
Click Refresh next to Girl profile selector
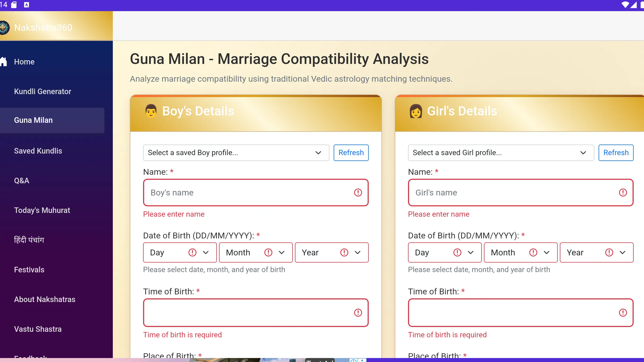(616, 152)
